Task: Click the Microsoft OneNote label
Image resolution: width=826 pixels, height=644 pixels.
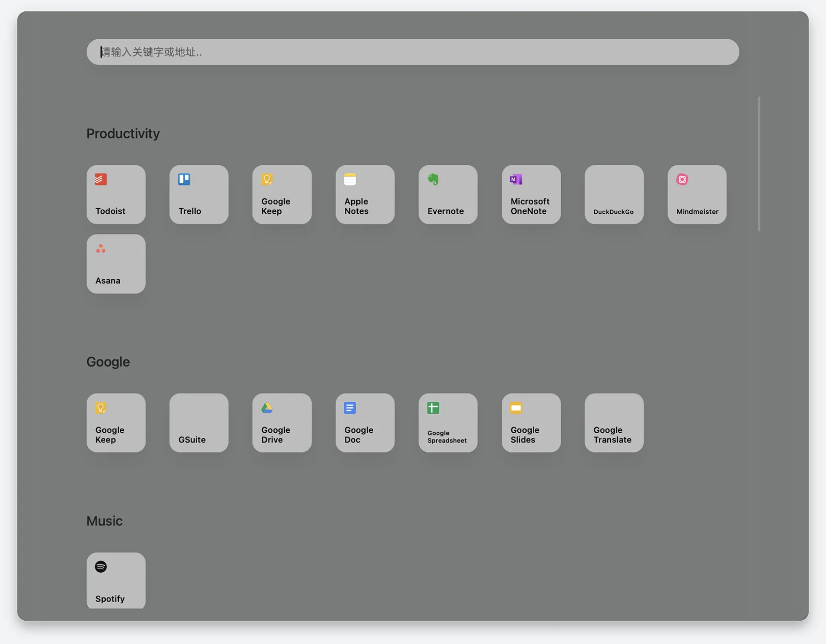Action: [530, 206]
